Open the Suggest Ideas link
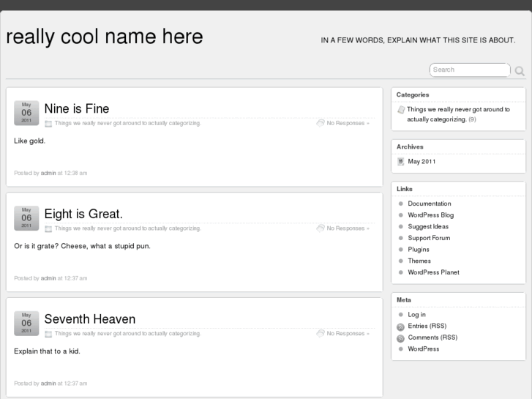Screen dimensions: 532x399 428,226
